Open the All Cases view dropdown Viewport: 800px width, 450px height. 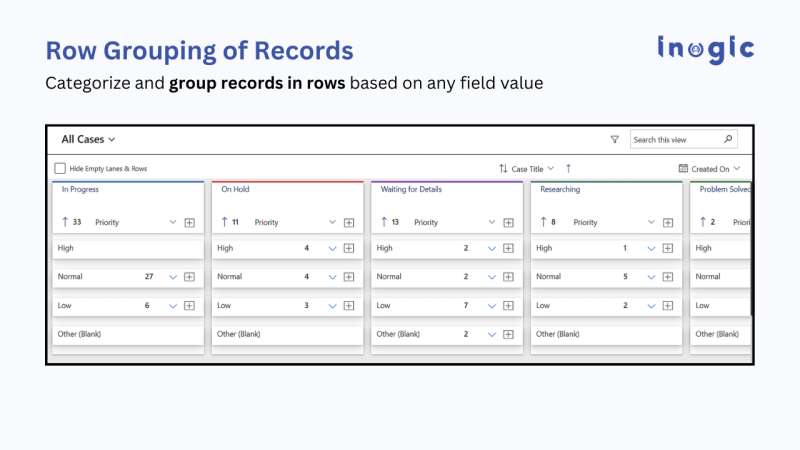pyautogui.click(x=89, y=140)
